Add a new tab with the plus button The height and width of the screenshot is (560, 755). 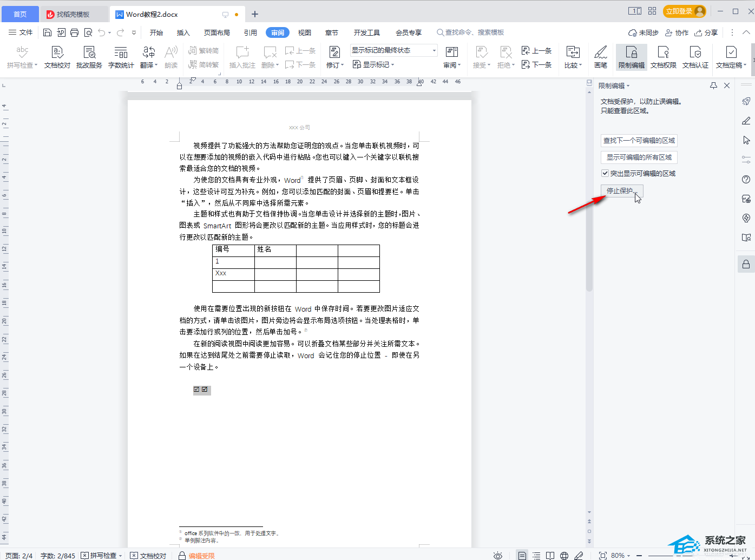click(x=255, y=14)
